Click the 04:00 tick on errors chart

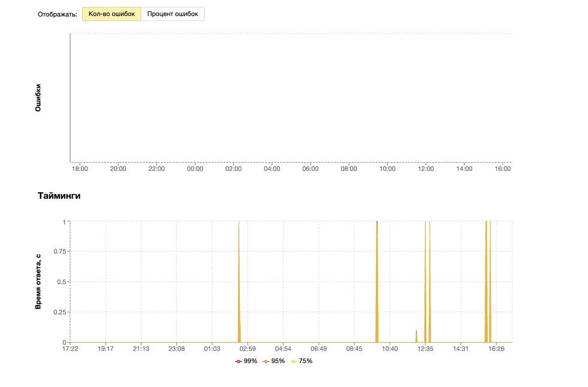pyautogui.click(x=272, y=168)
